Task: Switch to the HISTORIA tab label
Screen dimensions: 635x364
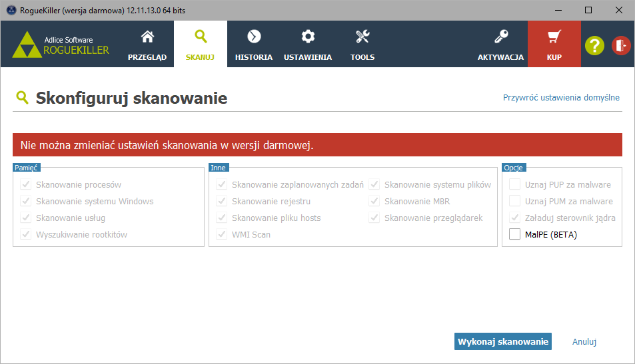Action: [x=254, y=57]
